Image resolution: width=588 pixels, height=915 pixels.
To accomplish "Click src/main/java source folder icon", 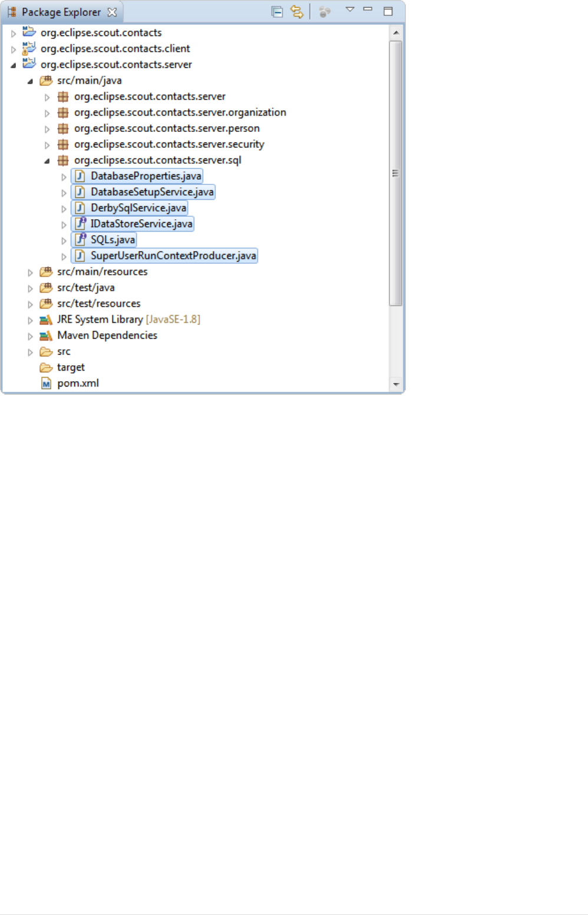I will point(46,80).
